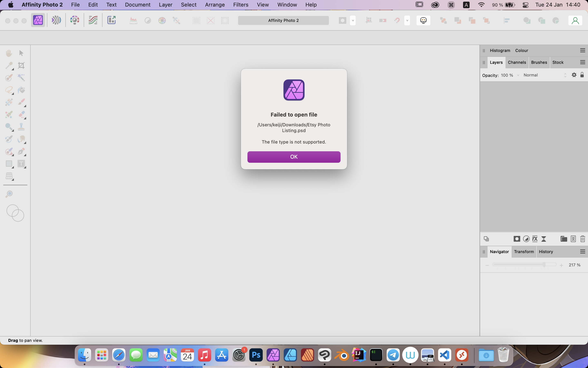Select the Zoom magnifier tool
Viewport: 588px width, 368px height.
[9, 194]
